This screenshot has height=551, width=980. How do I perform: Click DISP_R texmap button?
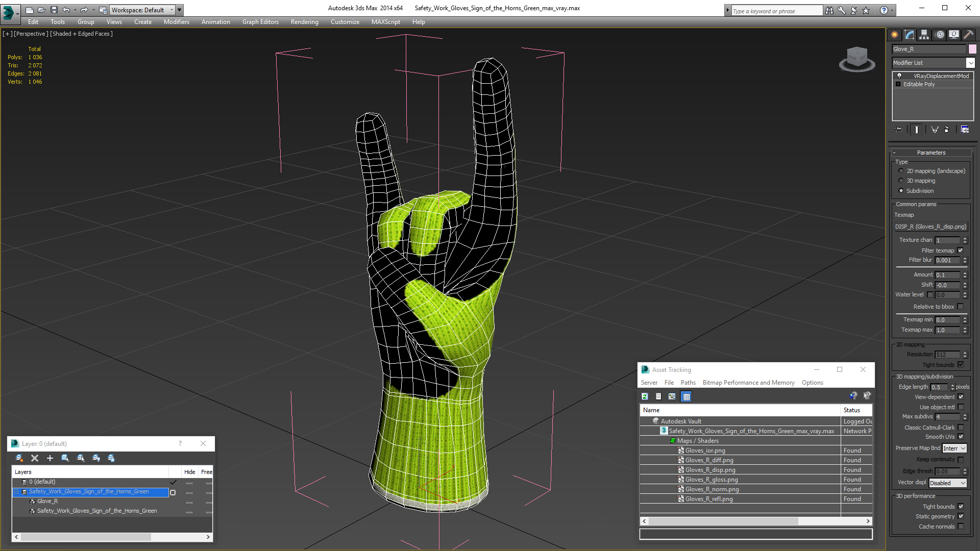point(930,227)
